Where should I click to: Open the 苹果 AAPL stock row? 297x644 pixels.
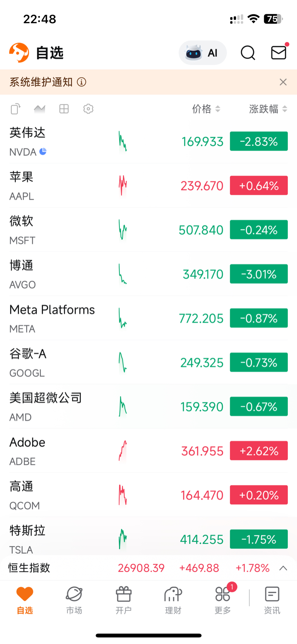(x=148, y=185)
